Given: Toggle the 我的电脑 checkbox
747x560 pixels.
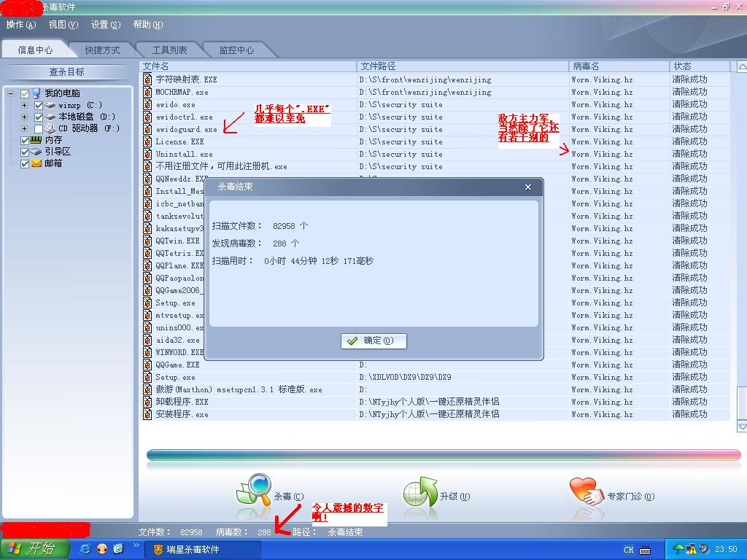Looking at the screenshot, I should coord(25,94).
